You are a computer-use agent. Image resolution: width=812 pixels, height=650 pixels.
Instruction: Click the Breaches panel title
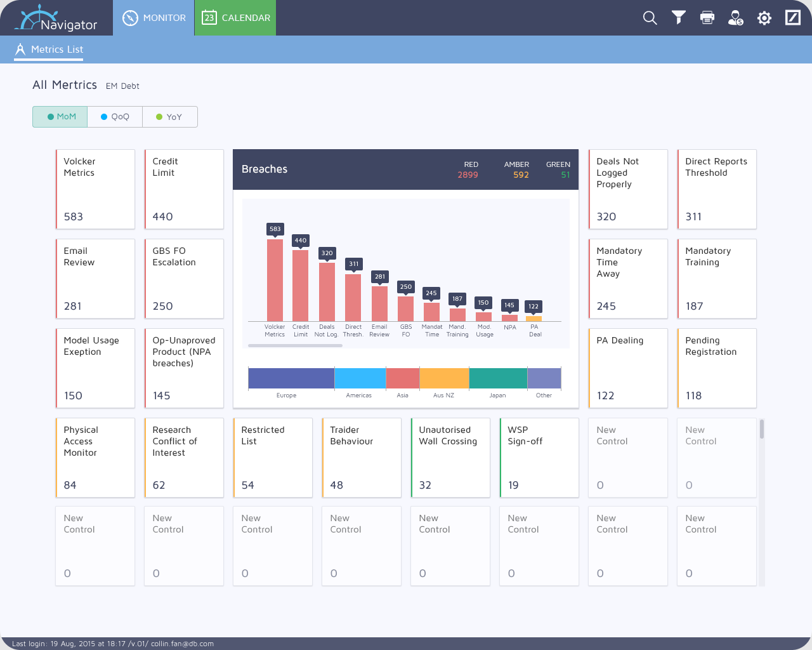pos(265,169)
